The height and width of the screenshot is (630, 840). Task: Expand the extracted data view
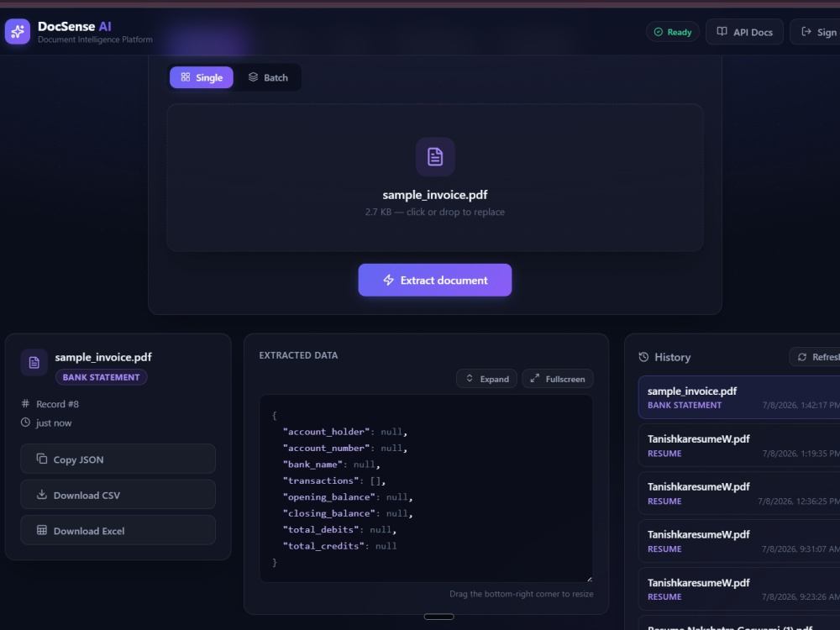tap(486, 379)
